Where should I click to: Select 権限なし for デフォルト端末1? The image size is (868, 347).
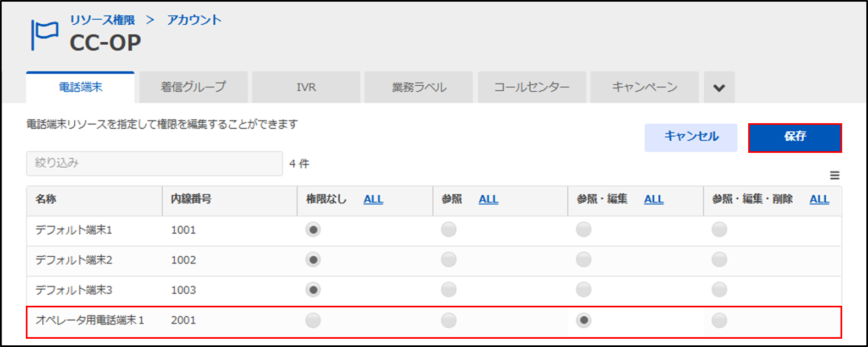[x=313, y=230]
